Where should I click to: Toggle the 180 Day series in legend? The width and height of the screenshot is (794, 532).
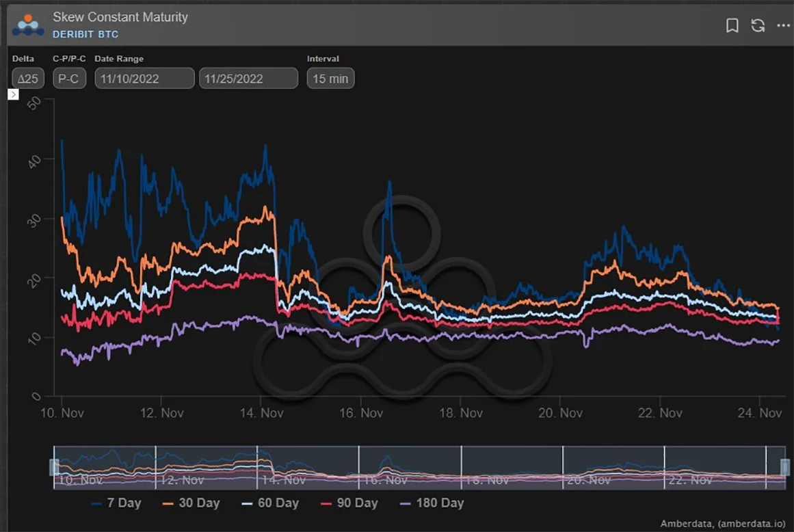coord(432,503)
